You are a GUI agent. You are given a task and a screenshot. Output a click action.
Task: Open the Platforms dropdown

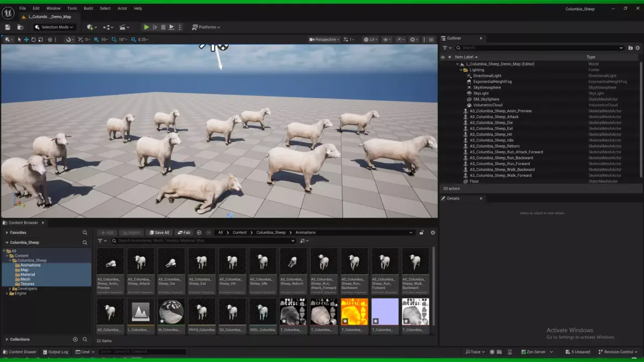[207, 27]
